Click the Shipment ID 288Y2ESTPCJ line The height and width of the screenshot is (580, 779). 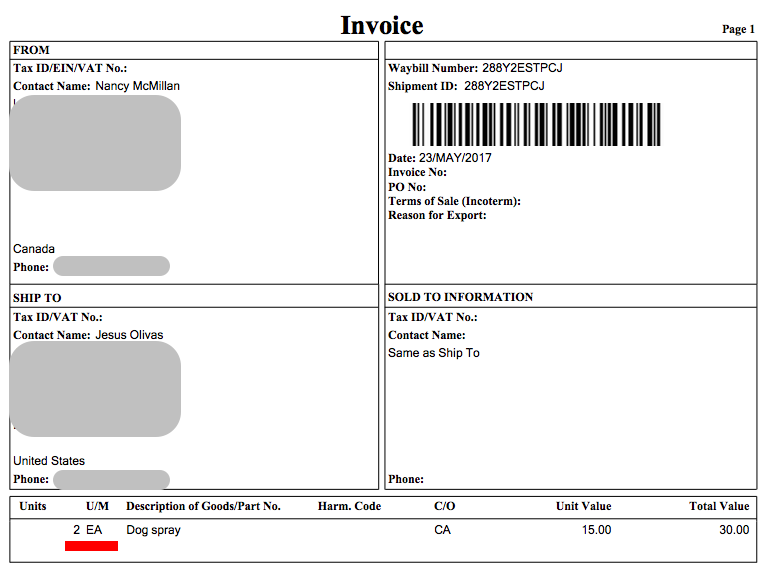tap(466, 86)
